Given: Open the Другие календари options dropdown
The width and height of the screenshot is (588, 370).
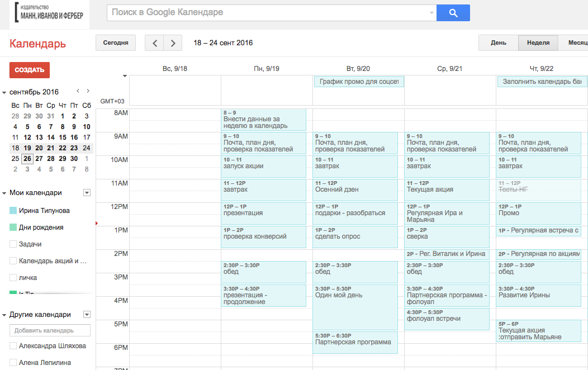Looking at the screenshot, I should pyautogui.click(x=87, y=315).
